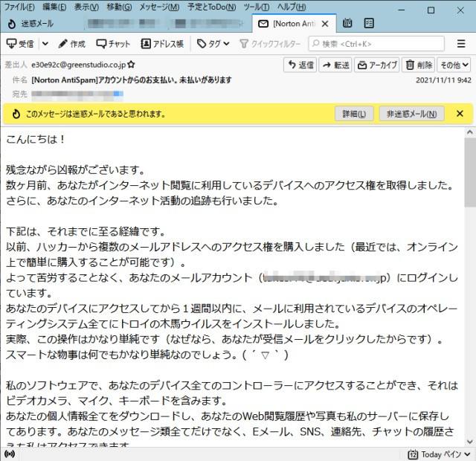
Task: Open the tasks tab icon
Action: click(x=369, y=23)
